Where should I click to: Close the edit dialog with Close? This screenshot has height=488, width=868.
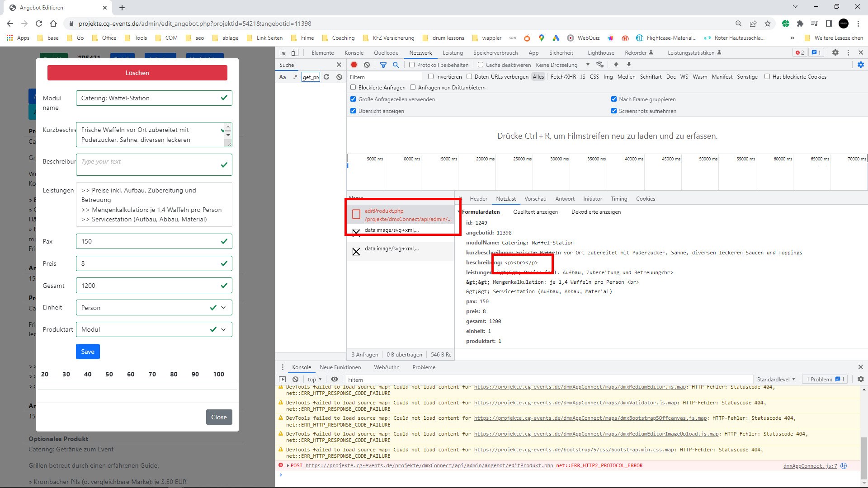point(219,417)
